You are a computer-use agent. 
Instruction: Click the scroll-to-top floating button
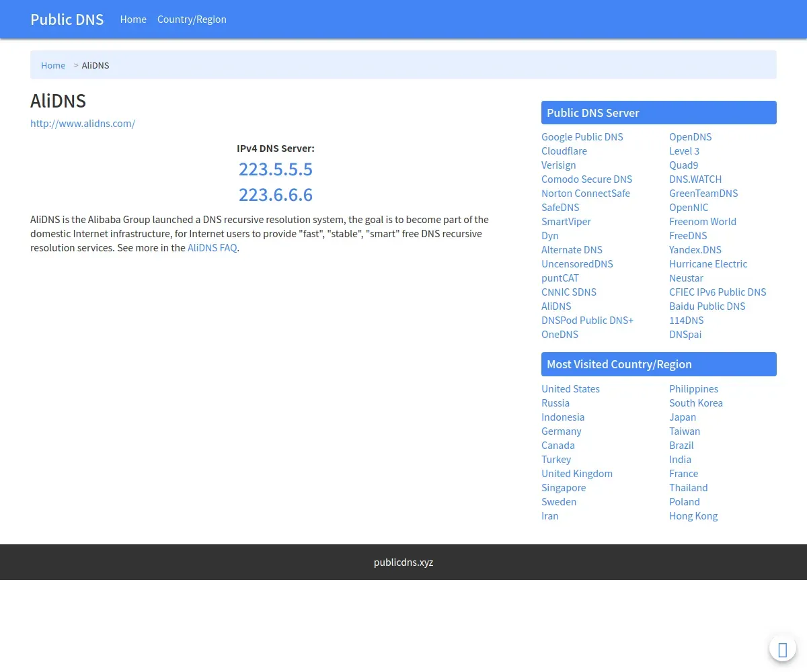783,649
